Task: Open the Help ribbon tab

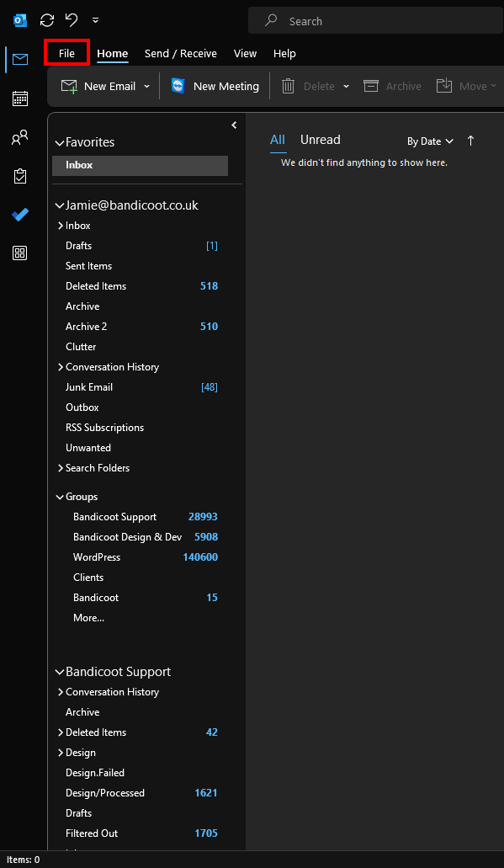Action: [284, 53]
